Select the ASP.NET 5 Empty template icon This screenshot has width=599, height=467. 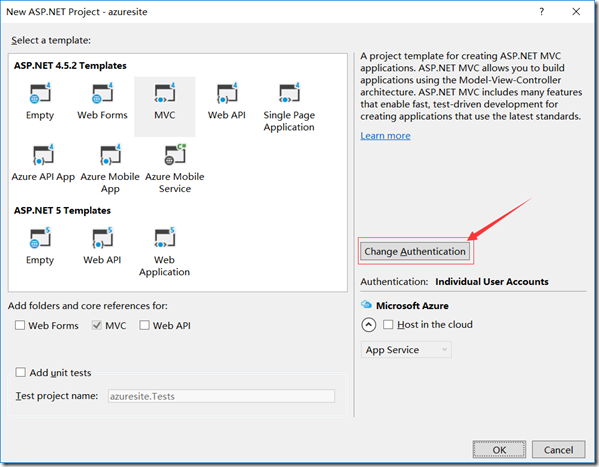pos(40,238)
